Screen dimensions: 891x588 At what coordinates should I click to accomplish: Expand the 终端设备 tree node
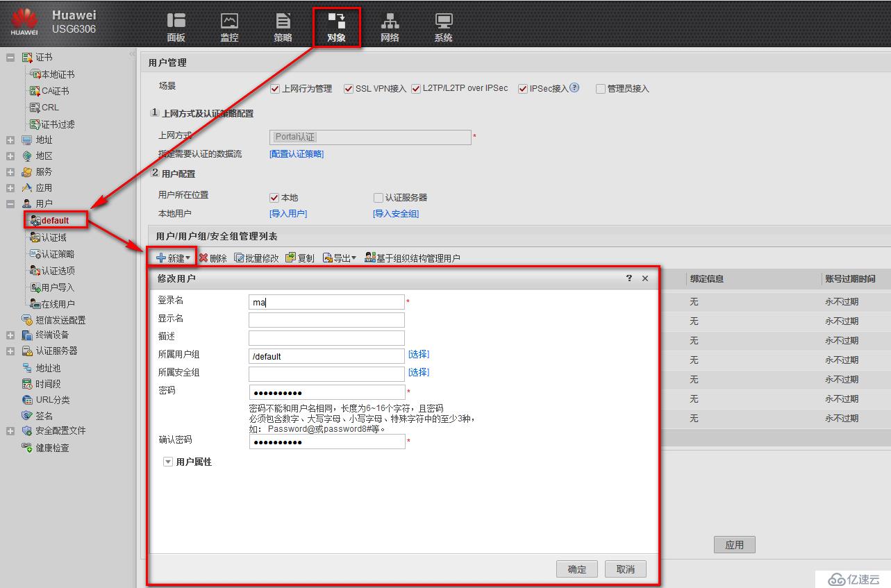pyautogui.click(x=10, y=335)
